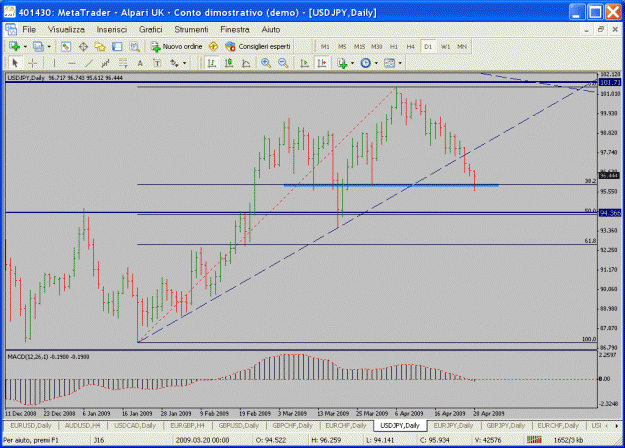Show the Market Watch window

[x=66, y=47]
